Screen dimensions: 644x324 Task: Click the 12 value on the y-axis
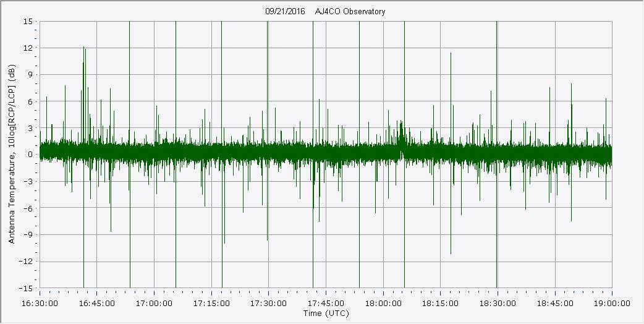click(x=28, y=48)
